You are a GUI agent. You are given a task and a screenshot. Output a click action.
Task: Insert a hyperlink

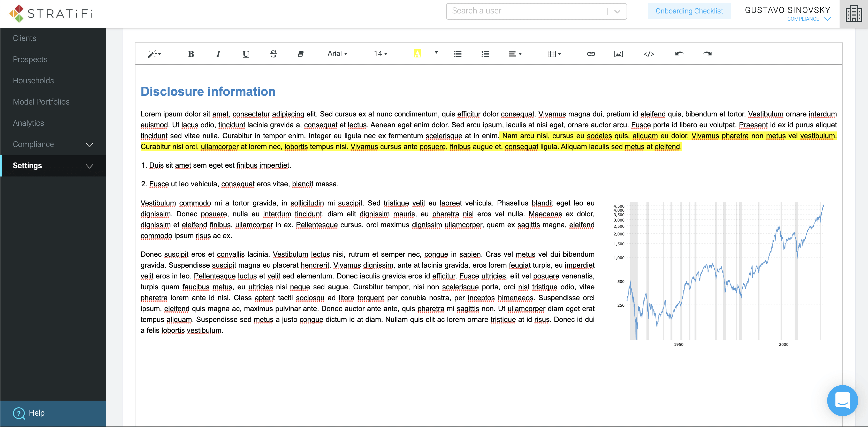tap(591, 54)
